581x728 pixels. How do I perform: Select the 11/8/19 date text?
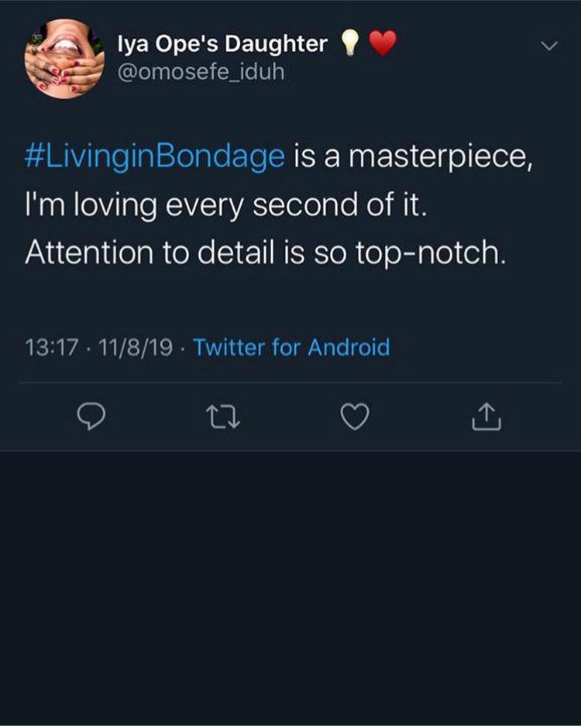(x=132, y=346)
